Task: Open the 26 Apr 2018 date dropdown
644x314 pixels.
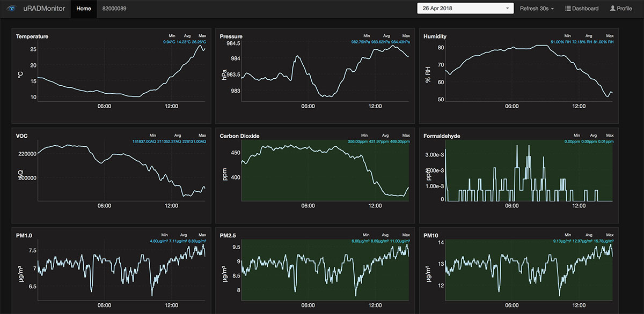Action: tap(465, 9)
